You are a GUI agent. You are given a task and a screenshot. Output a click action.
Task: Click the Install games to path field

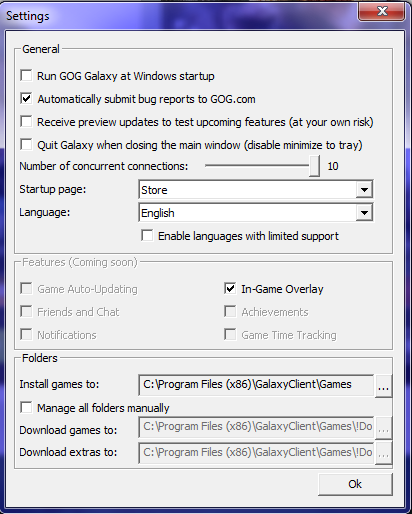click(256, 385)
